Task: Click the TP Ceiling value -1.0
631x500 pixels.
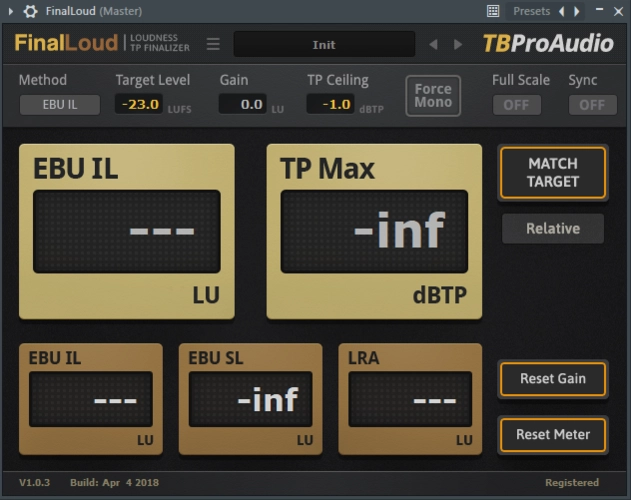Action: (330, 104)
